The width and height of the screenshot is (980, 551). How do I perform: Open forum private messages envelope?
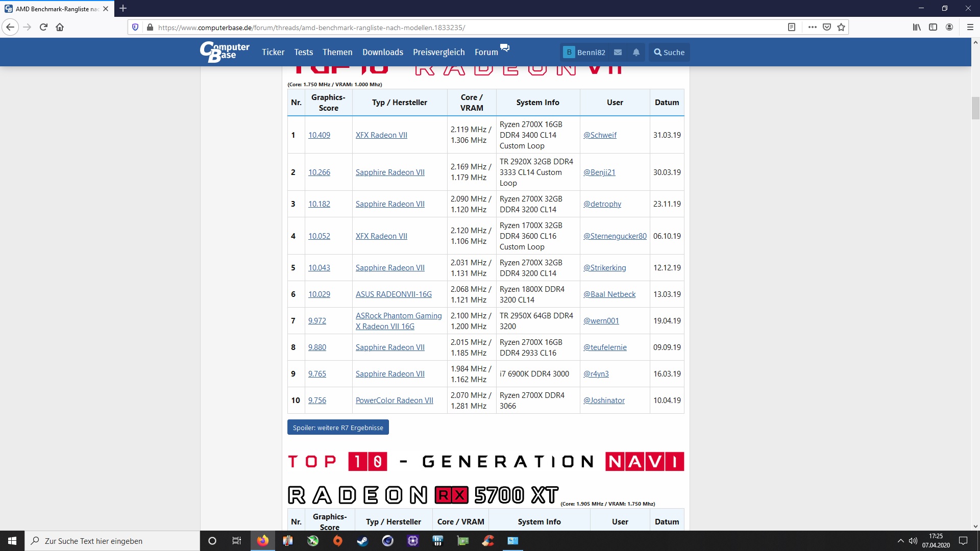[618, 52]
